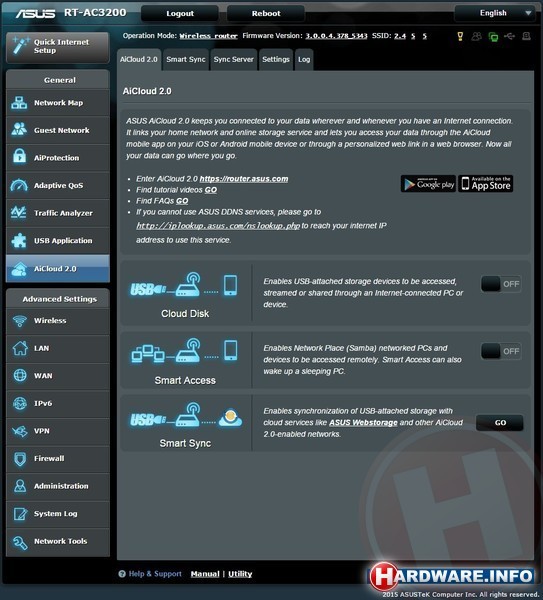
Task: Click the 2.4 SSID link
Action: click(x=400, y=36)
